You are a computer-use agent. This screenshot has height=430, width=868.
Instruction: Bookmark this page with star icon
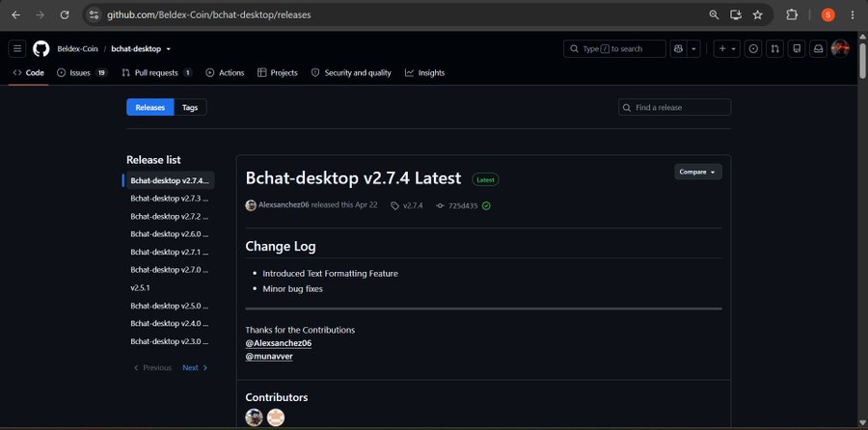click(x=758, y=14)
